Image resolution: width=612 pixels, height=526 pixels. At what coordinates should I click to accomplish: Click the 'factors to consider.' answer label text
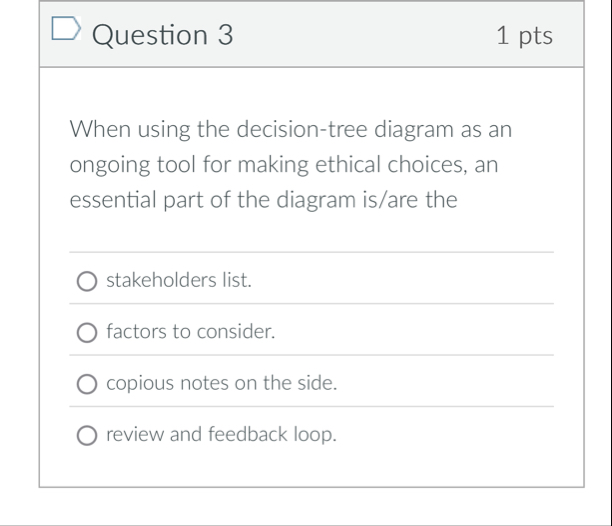point(190,331)
